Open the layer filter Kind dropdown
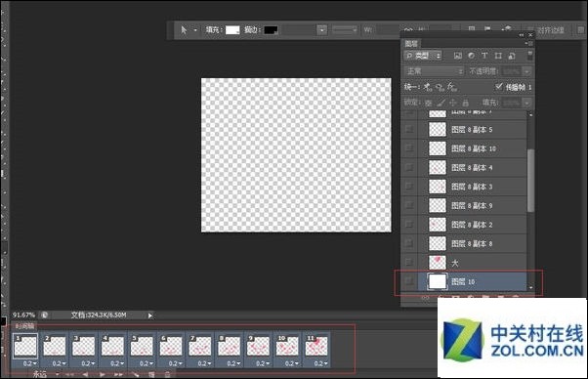This screenshot has width=588, height=379. point(423,56)
